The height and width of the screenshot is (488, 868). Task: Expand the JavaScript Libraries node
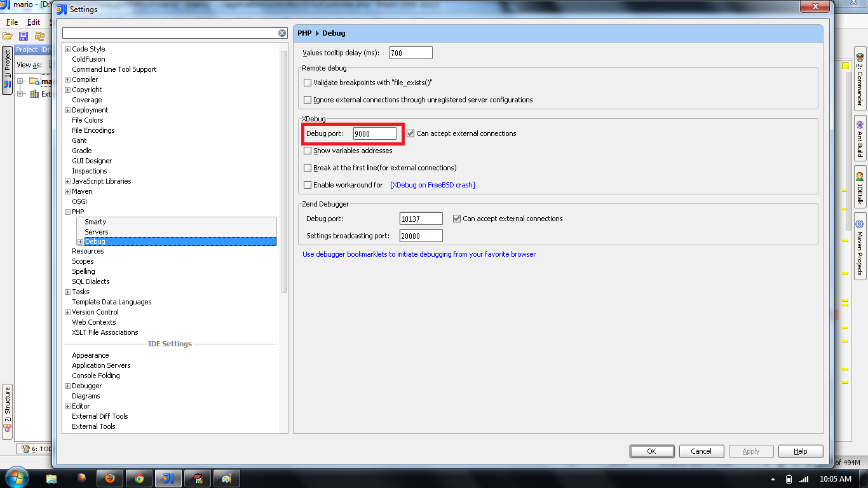coord(67,181)
